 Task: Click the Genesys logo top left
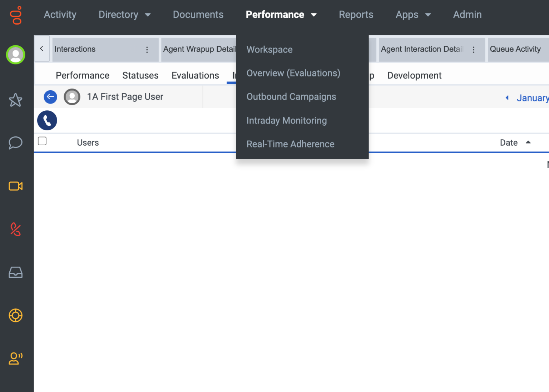(16, 16)
